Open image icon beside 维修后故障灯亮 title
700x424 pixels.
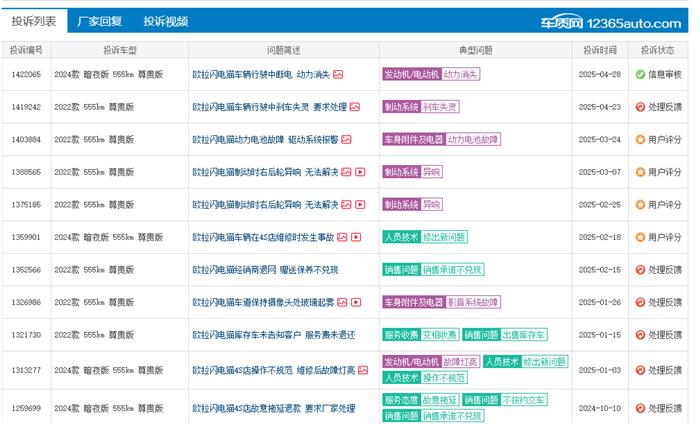[x=363, y=370]
